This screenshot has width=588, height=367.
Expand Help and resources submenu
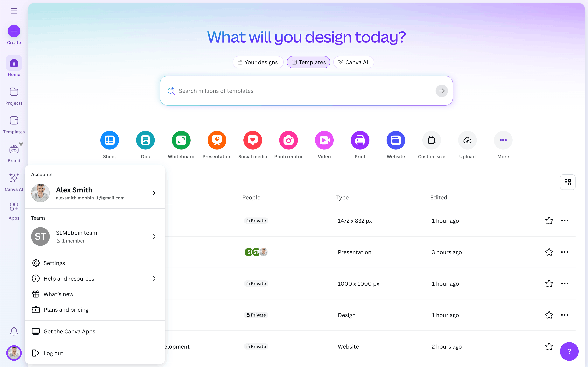point(154,278)
